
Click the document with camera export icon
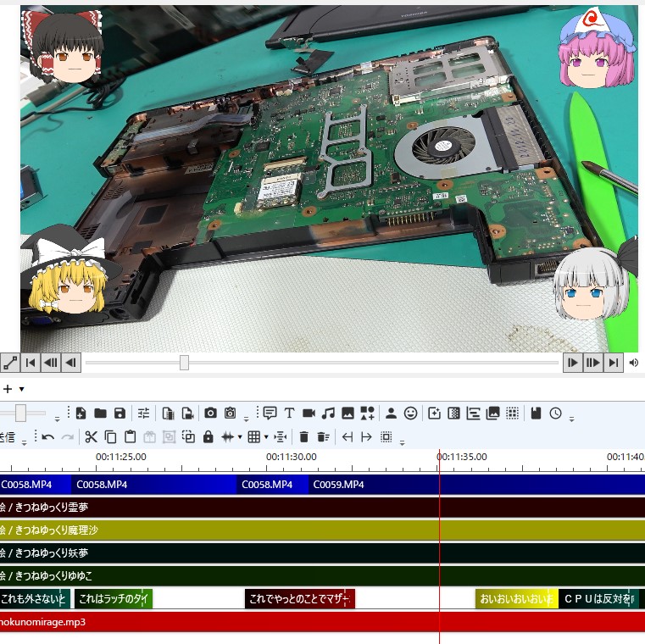pyautogui.click(x=187, y=413)
